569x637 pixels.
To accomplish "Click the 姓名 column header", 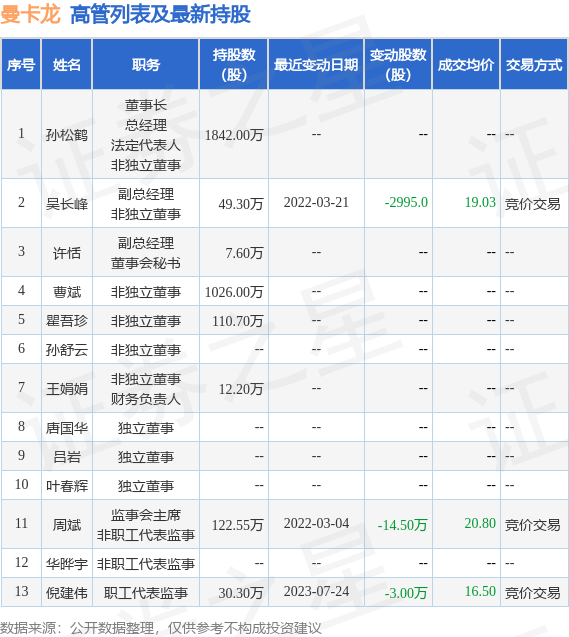I will click(x=67, y=65).
